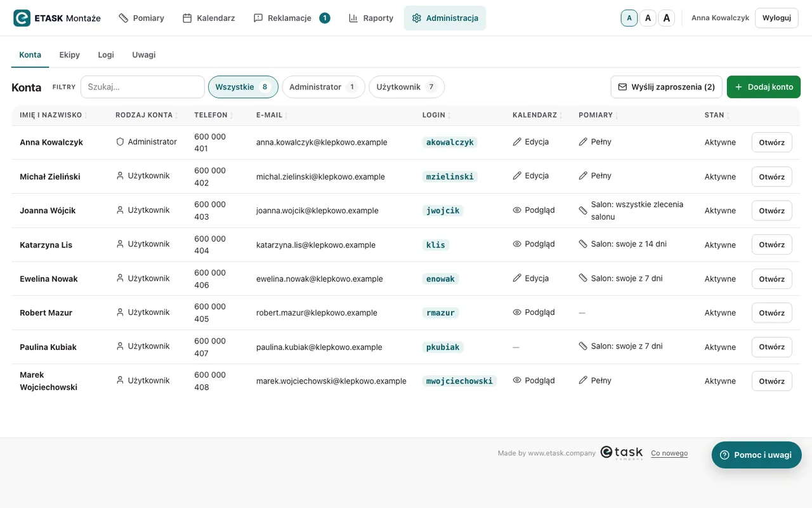Click the etask company logo in the footer
Image resolution: width=812 pixels, height=508 pixels.
tap(622, 452)
